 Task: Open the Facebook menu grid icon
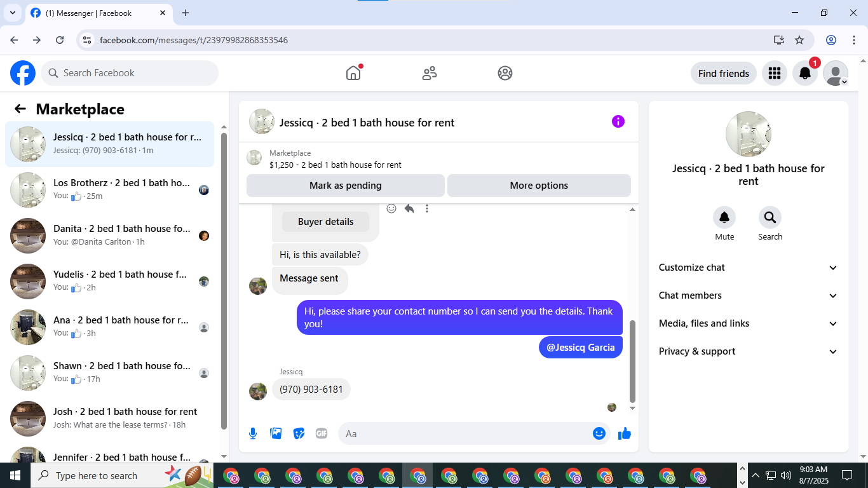[x=774, y=73]
